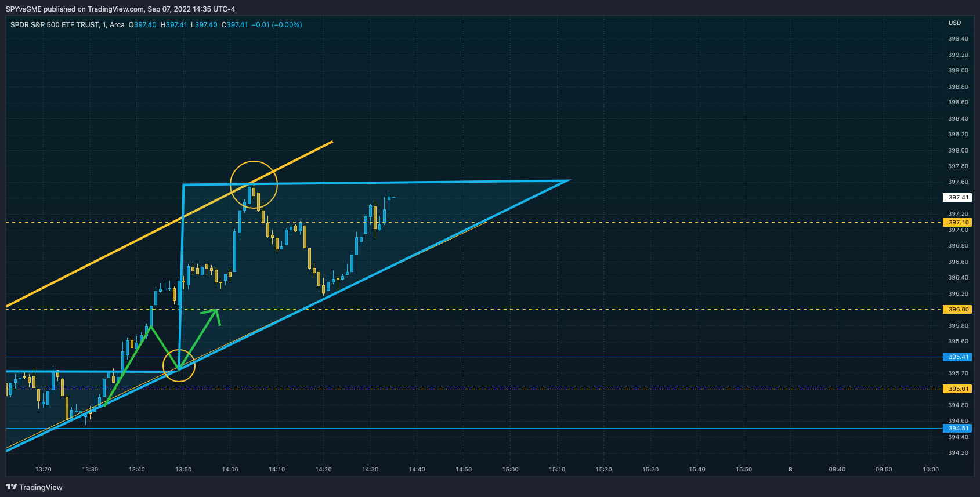Click the low value L397.40

point(204,25)
